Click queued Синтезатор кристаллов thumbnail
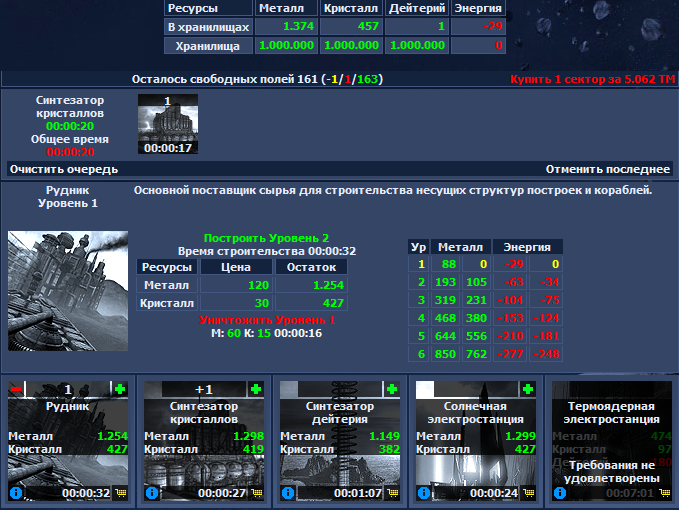The image size is (679, 510). click(x=168, y=124)
